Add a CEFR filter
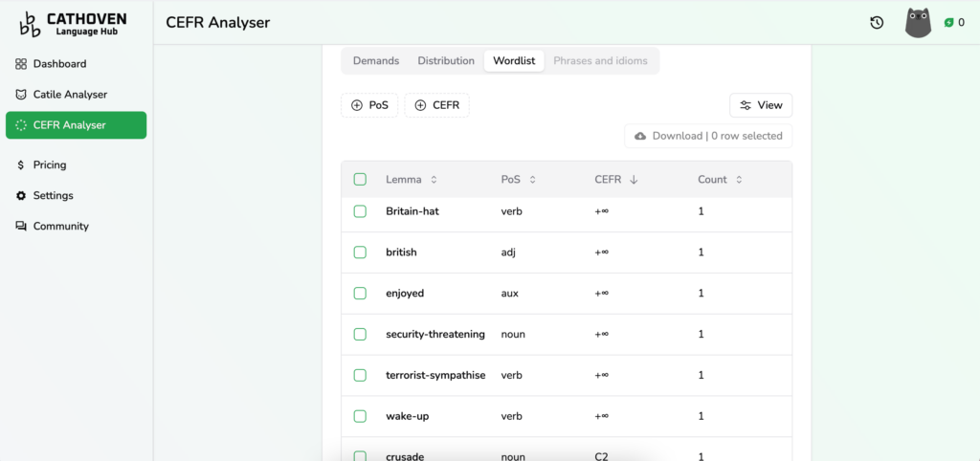 (436, 105)
